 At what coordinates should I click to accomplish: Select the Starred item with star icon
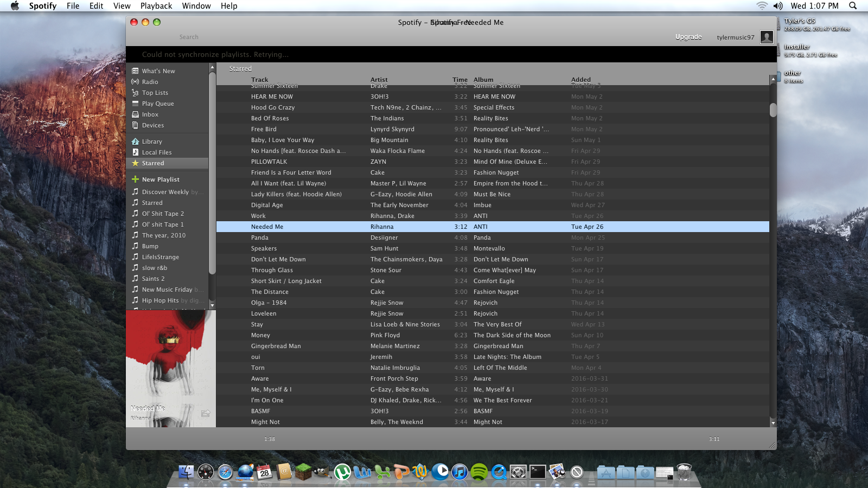167,163
